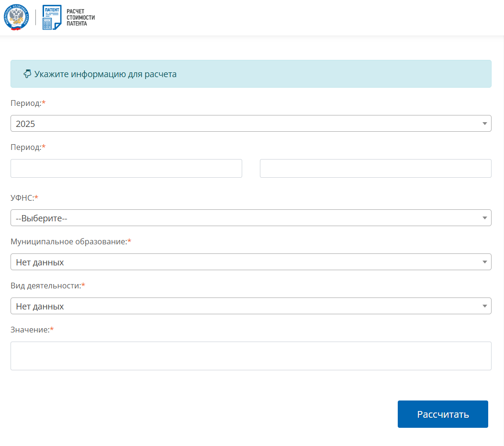Image resolution: width=504 pixels, height=446 pixels.
Task: Open the 'Расчет стоимости патента' title link
Action: tap(81, 17)
